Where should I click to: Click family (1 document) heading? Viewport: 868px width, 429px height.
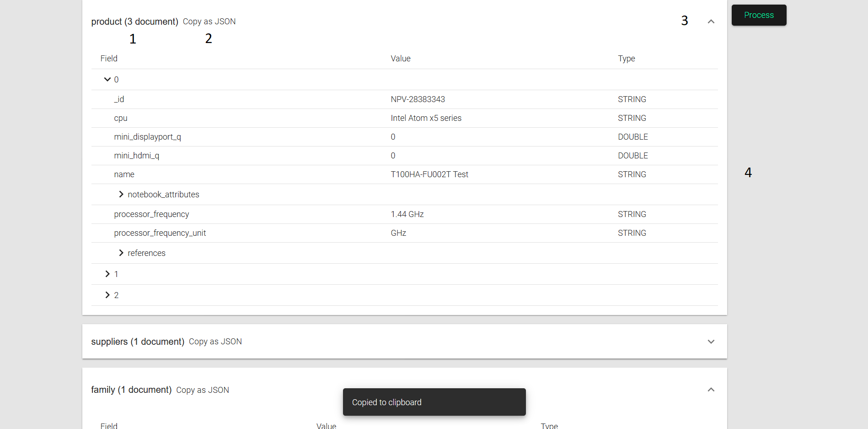click(x=131, y=390)
